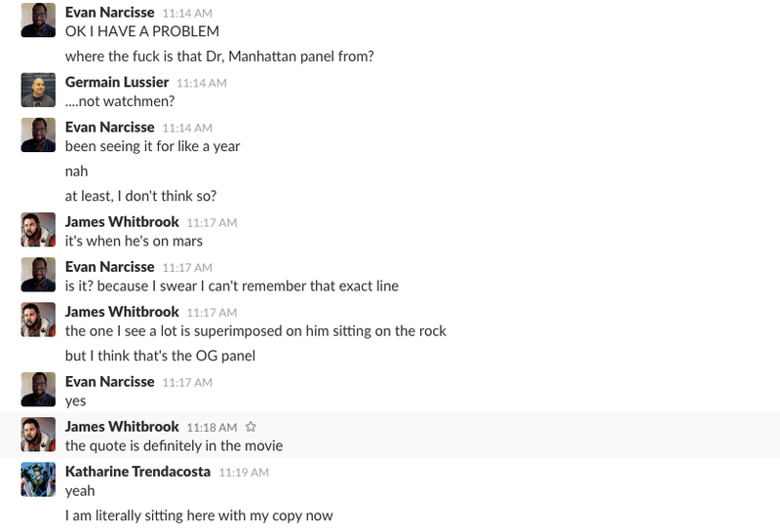Click Katharine Trendacosta's username

137,472
